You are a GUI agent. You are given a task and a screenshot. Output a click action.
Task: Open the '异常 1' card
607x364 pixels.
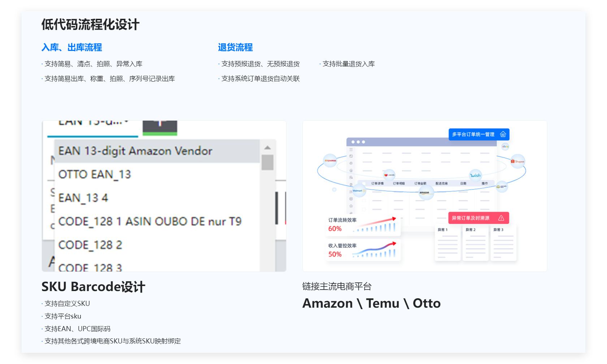(x=448, y=243)
